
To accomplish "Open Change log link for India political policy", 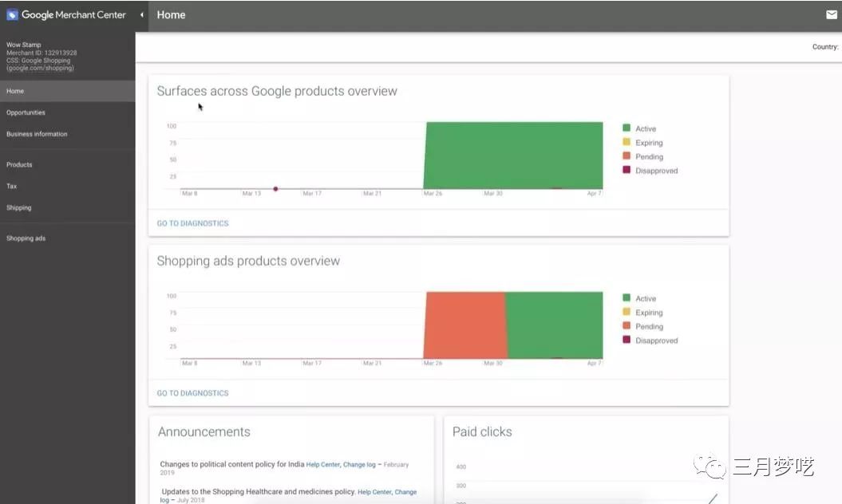I will tap(359, 464).
